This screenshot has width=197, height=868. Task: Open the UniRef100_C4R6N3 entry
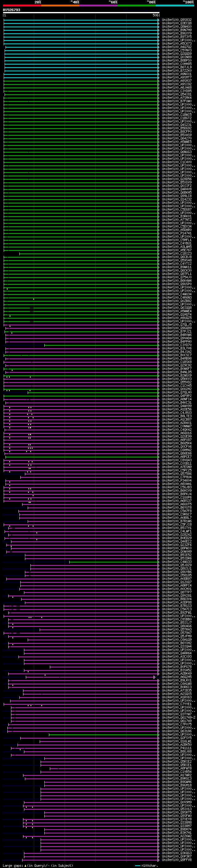coord(177,297)
